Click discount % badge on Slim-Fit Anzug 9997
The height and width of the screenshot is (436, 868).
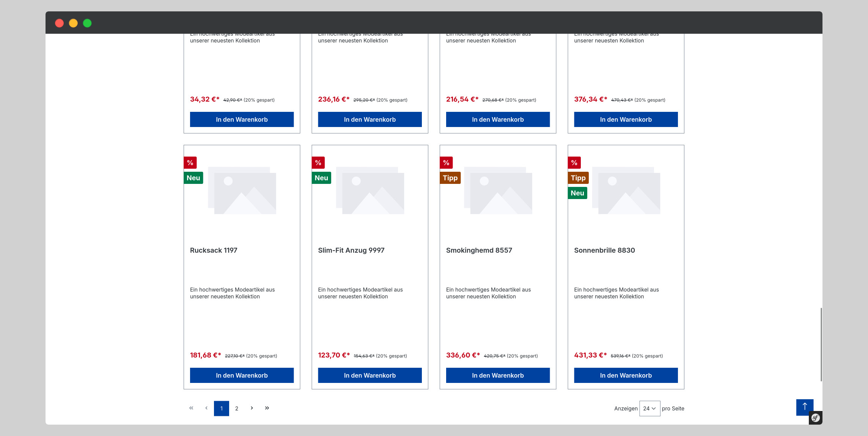point(318,163)
